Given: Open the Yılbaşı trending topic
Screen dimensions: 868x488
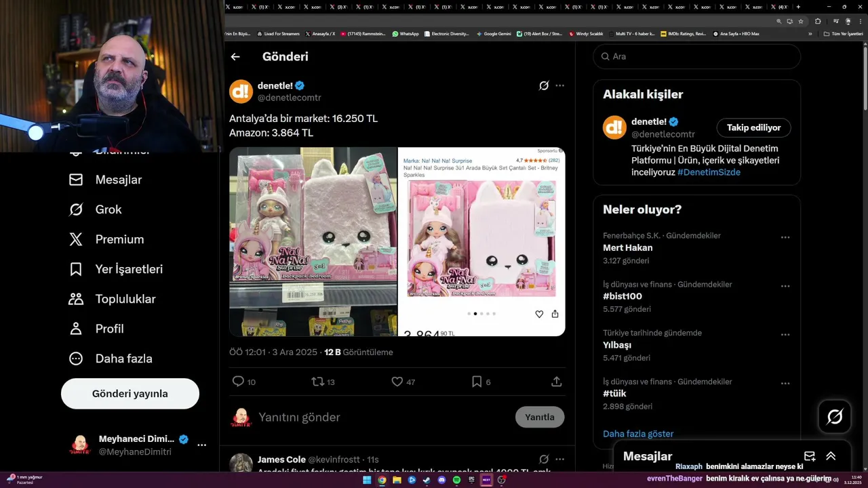Looking at the screenshot, I should point(617,345).
